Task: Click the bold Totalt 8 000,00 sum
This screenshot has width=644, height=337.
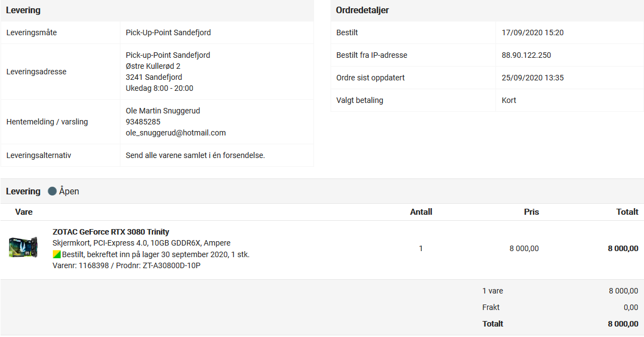Action: click(x=623, y=324)
